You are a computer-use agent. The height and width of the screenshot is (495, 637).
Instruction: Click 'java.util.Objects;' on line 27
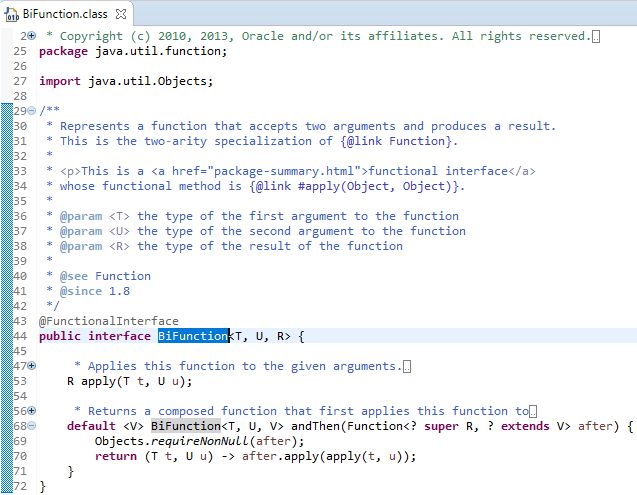[151, 81]
